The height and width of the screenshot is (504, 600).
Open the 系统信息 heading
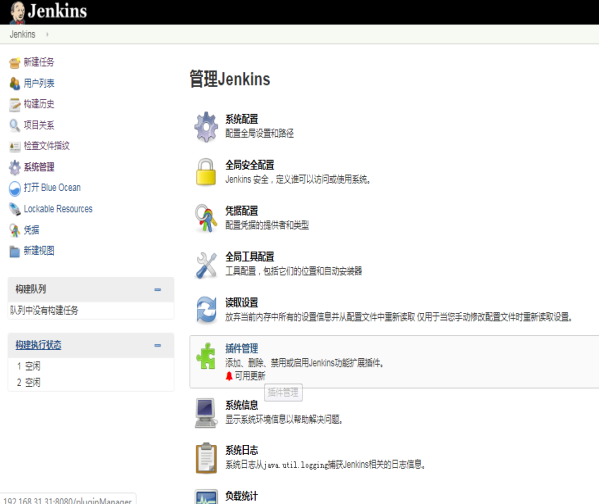[241, 405]
